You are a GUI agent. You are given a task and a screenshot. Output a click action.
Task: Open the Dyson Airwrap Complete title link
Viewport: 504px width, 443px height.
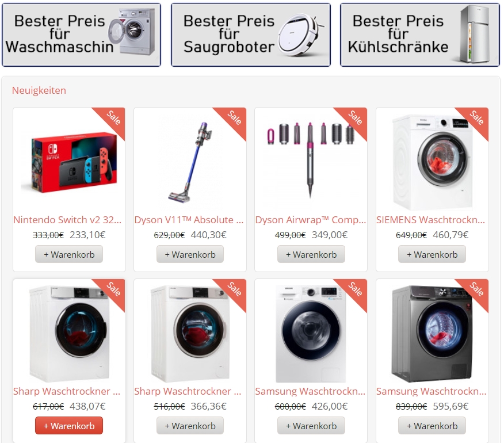311,220
